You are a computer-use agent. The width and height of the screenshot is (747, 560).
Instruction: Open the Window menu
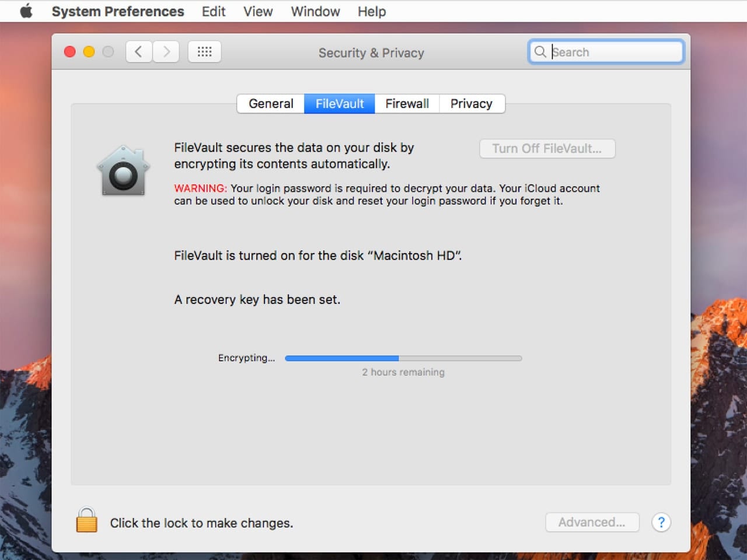[315, 12]
